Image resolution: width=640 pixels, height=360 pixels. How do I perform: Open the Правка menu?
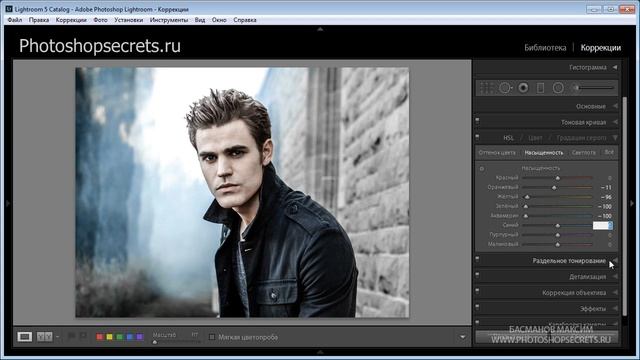(39, 20)
